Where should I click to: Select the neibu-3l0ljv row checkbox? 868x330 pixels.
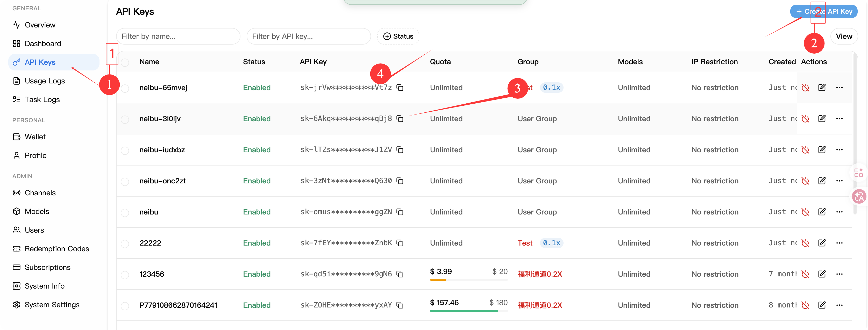(125, 119)
